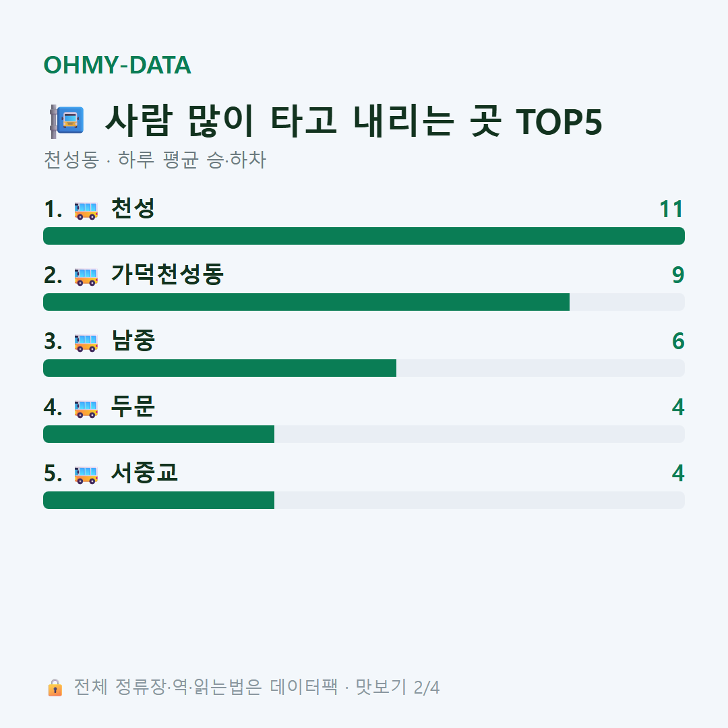The width and height of the screenshot is (728, 728).
Task: Click the 서중교 progress bar
Action: 364,500
